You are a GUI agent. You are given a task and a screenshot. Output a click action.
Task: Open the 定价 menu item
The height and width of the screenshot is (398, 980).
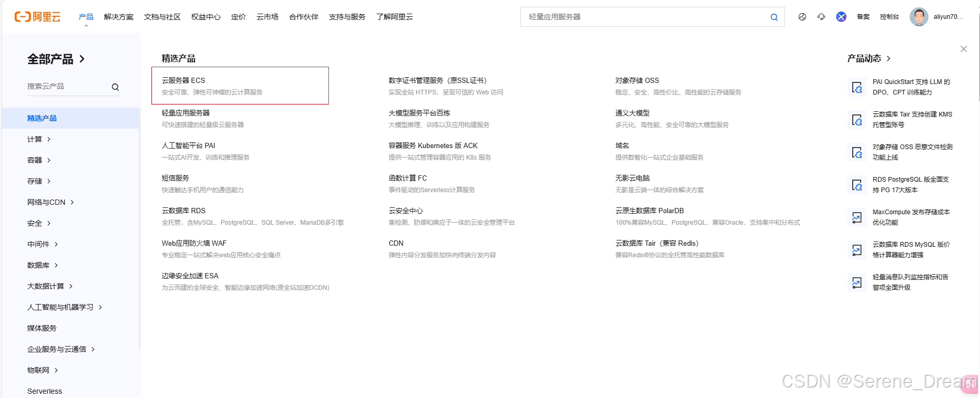coord(239,17)
